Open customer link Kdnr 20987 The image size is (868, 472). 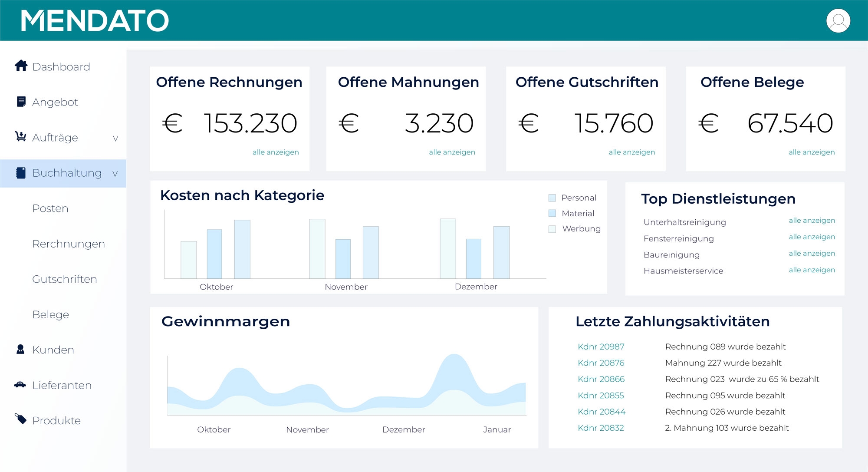[601, 347]
